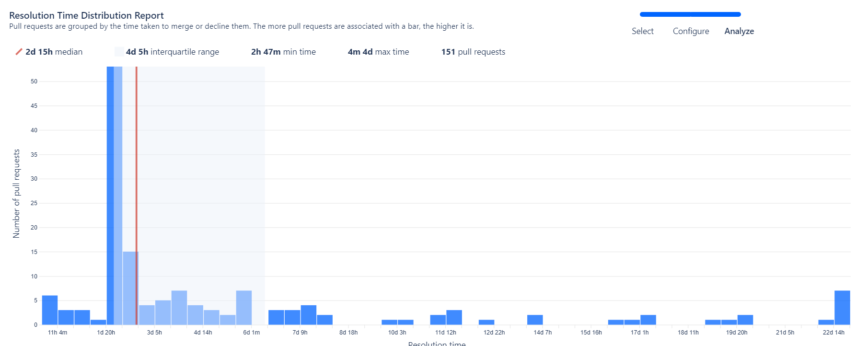Click the 6d 1m x-axis label
The image size is (868, 346).
point(251,333)
